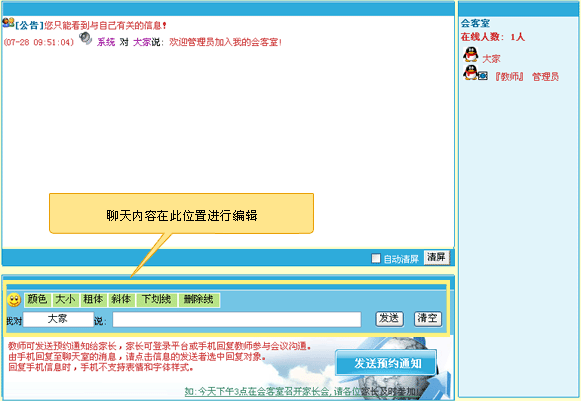Open the 我对 大家 recipient selector

click(58, 319)
